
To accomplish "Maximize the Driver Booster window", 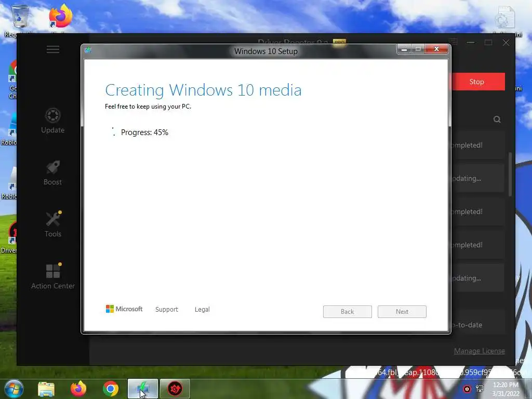I will [x=488, y=43].
